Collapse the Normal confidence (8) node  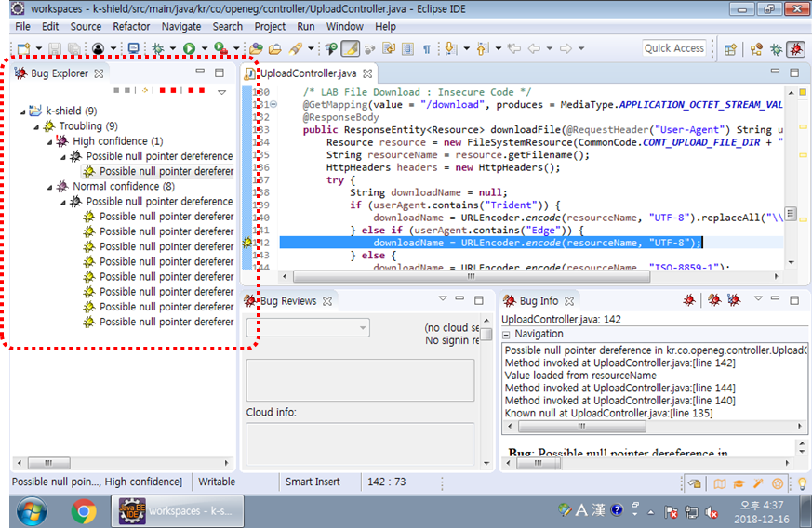pyautogui.click(x=49, y=187)
